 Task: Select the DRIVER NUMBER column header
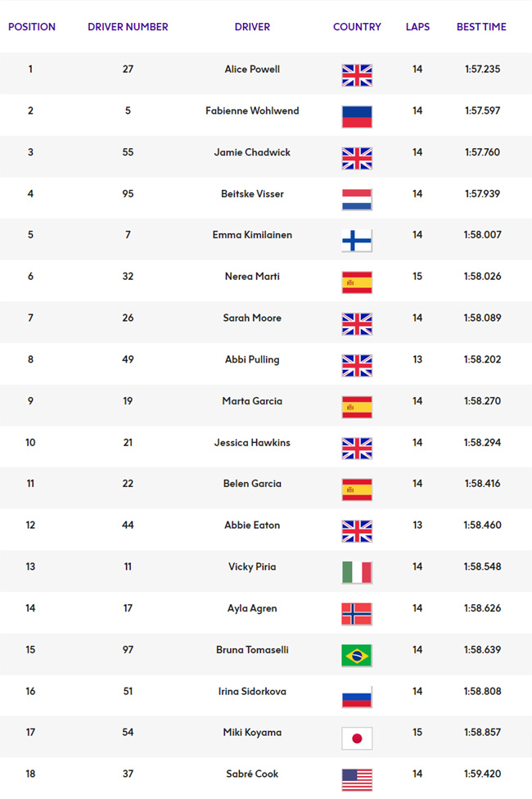tap(128, 27)
